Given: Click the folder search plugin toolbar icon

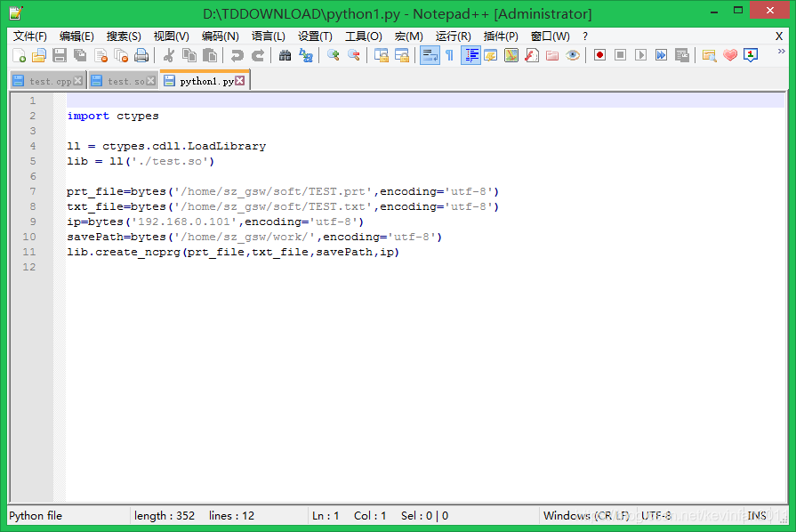Looking at the screenshot, I should [x=709, y=55].
